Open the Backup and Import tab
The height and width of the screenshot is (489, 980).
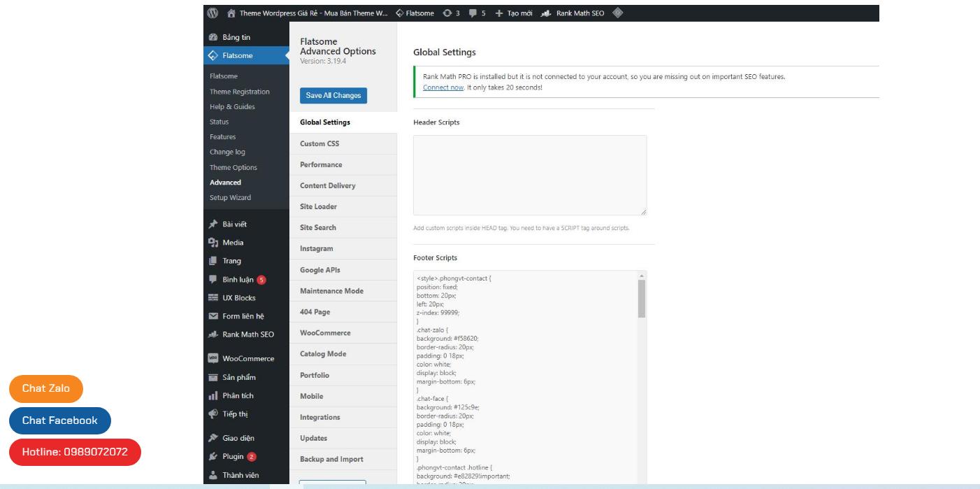(343, 459)
